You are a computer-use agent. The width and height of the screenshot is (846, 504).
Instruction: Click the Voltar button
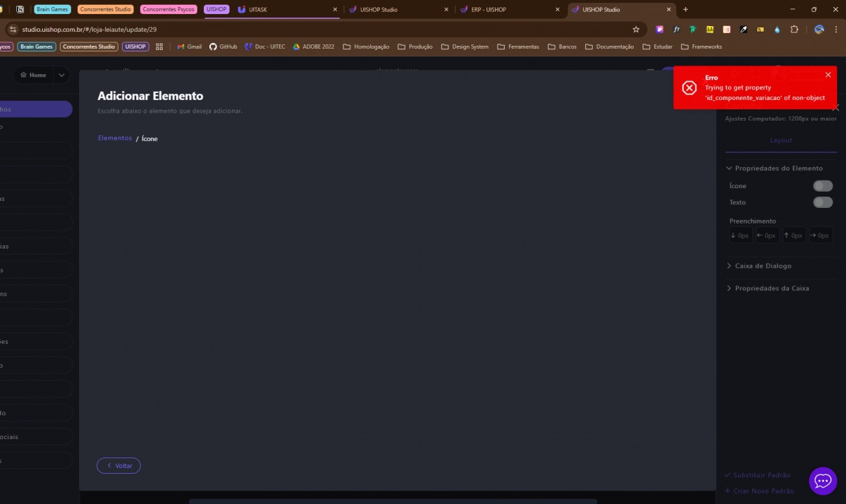tap(118, 466)
